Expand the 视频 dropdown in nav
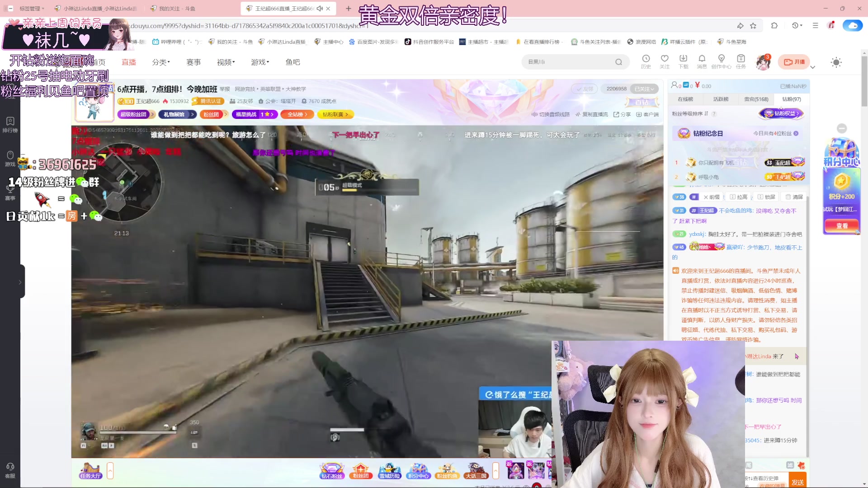The height and width of the screenshot is (488, 868). click(226, 62)
